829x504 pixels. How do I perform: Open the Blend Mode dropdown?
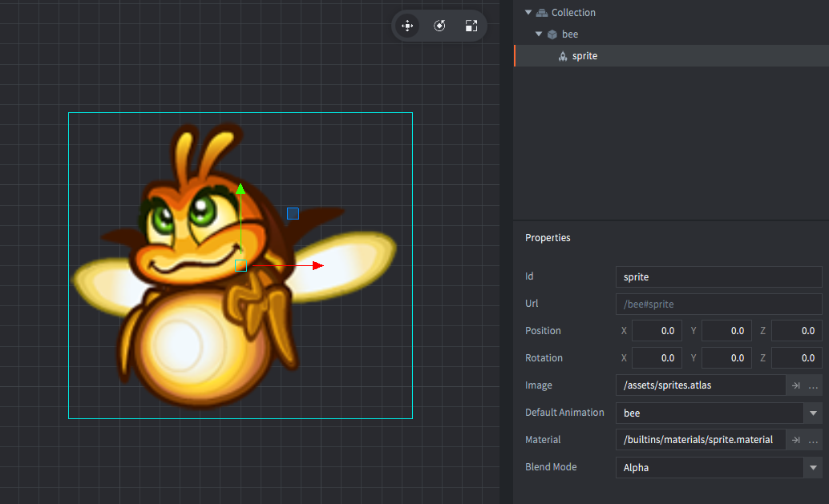coord(813,468)
